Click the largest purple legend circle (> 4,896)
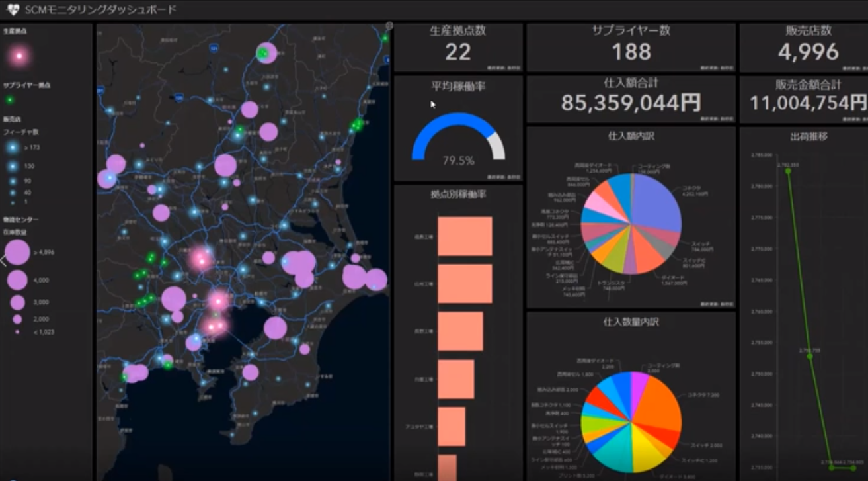Screen dimensions: 868x481 pos(17,252)
